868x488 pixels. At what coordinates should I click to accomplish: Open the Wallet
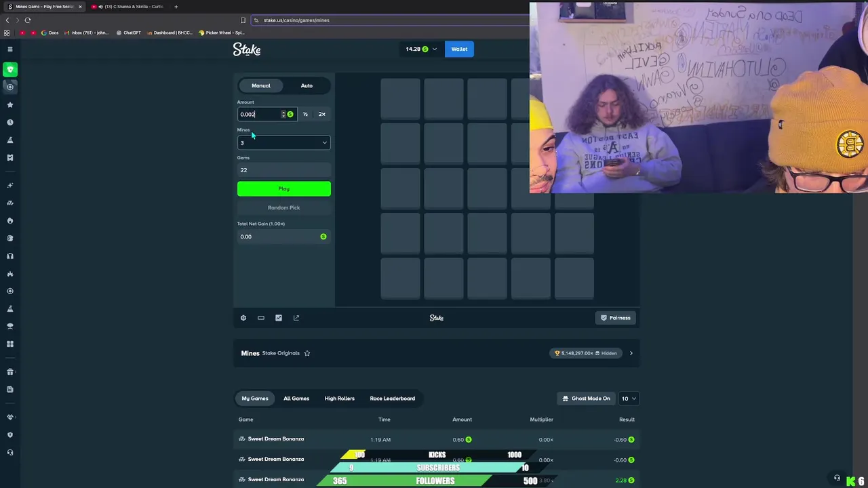[x=459, y=49]
